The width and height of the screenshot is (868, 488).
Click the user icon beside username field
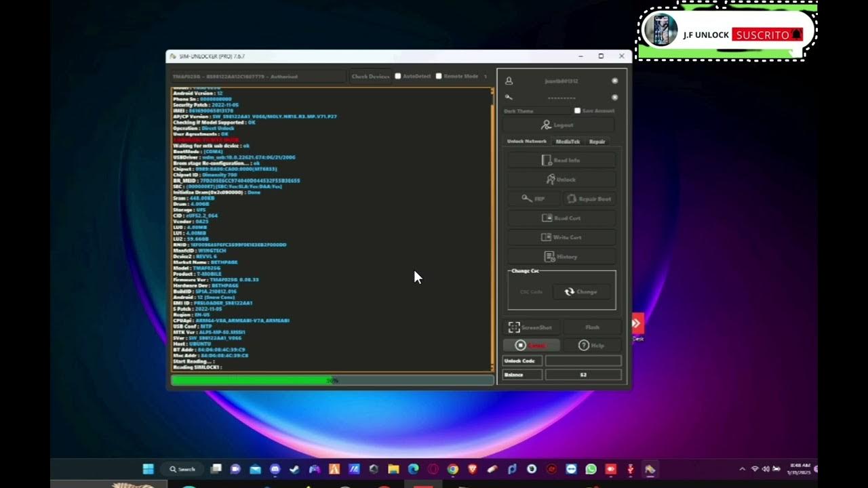(509, 81)
